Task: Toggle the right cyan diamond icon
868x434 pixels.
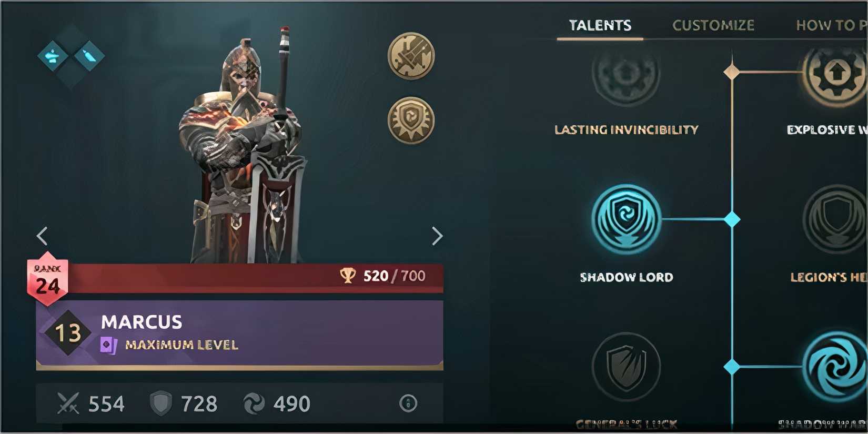Action: click(89, 56)
